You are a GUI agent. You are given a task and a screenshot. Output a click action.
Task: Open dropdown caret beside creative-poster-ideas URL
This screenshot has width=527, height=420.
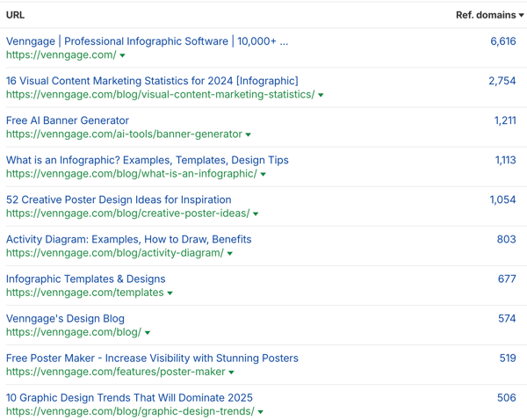coord(256,214)
